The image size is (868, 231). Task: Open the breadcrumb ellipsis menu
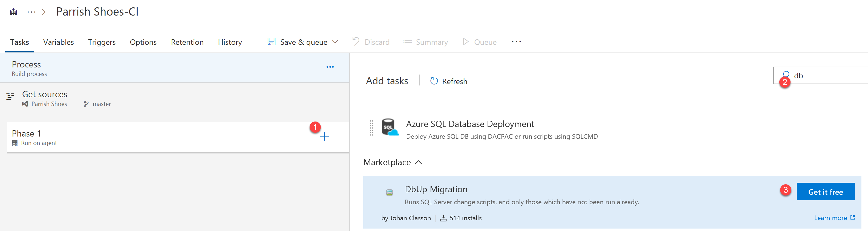31,12
